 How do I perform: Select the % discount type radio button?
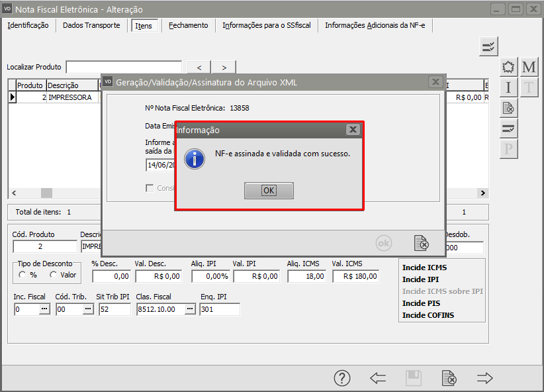pyautogui.click(x=23, y=275)
